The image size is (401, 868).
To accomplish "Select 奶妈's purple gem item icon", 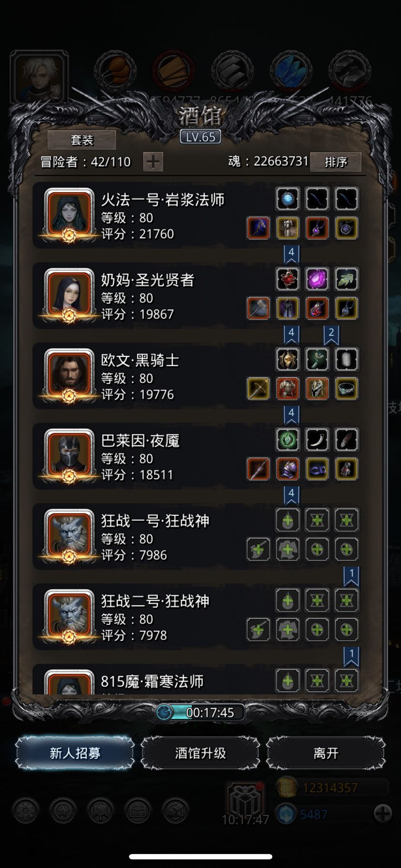I will 317,279.
